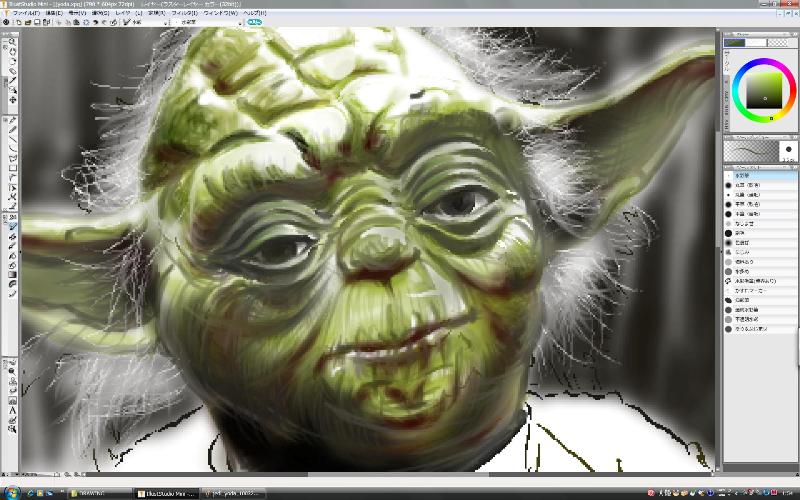Open the 表示(V) menu
Viewport: 800px width, 500px height.
77,13
